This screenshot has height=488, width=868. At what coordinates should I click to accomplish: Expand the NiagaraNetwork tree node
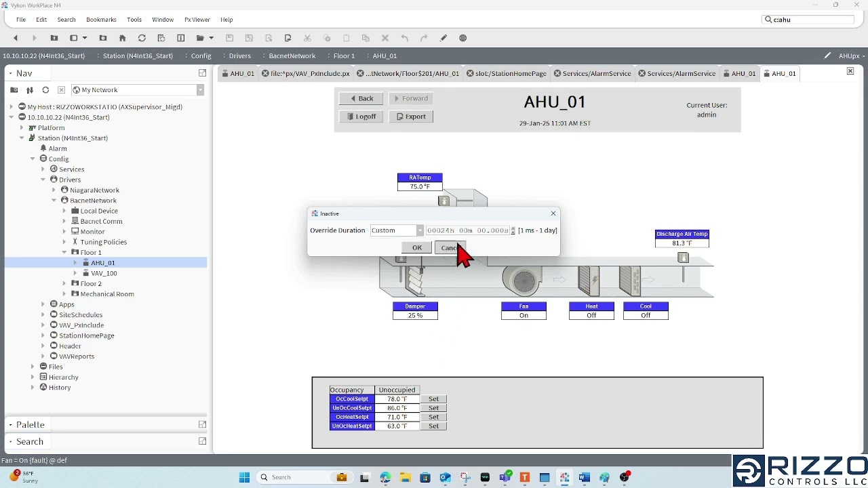(x=54, y=190)
